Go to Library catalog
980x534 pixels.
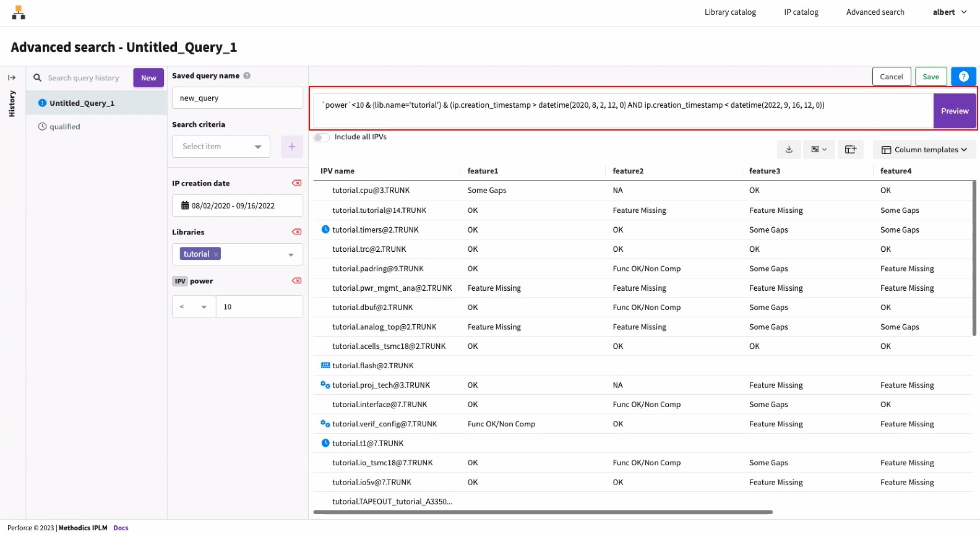coord(730,12)
